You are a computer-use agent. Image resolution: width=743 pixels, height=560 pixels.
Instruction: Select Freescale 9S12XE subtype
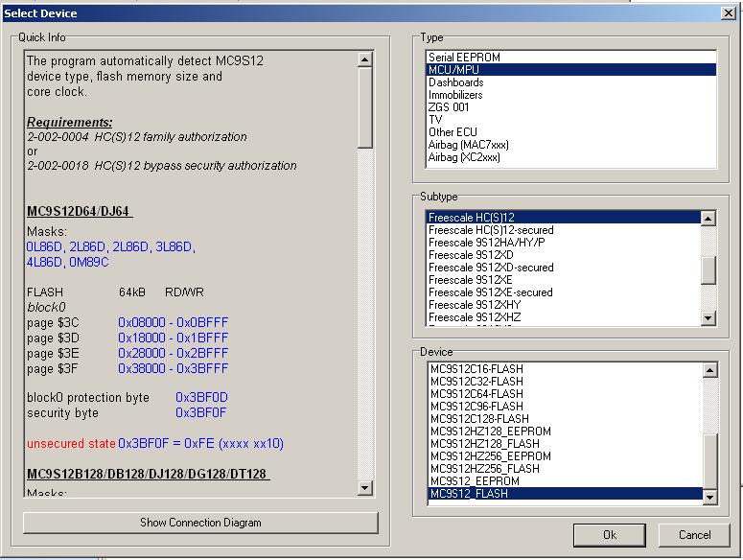click(564, 280)
